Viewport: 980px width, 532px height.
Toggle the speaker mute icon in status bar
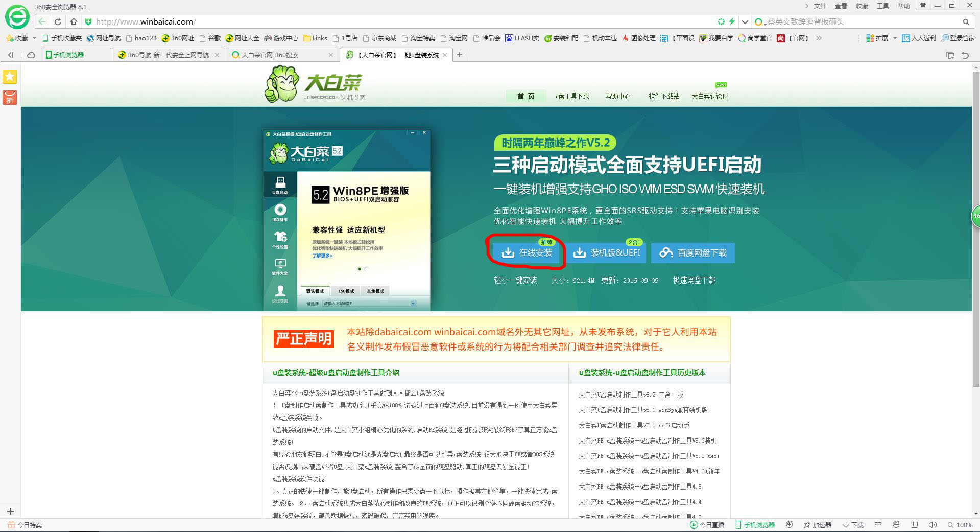[x=932, y=525]
